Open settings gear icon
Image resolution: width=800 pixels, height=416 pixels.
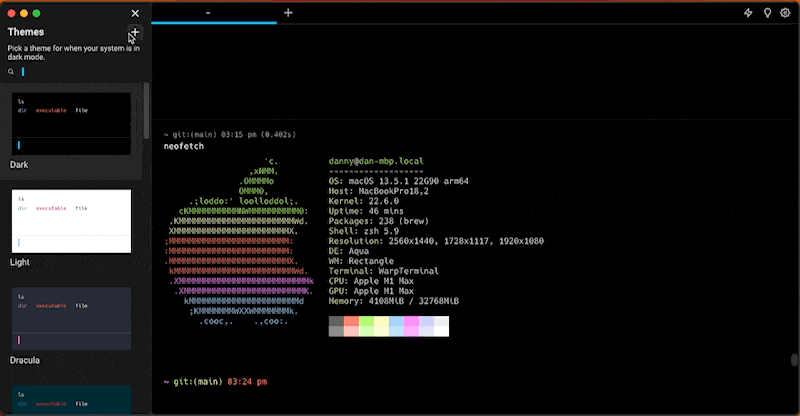click(785, 13)
